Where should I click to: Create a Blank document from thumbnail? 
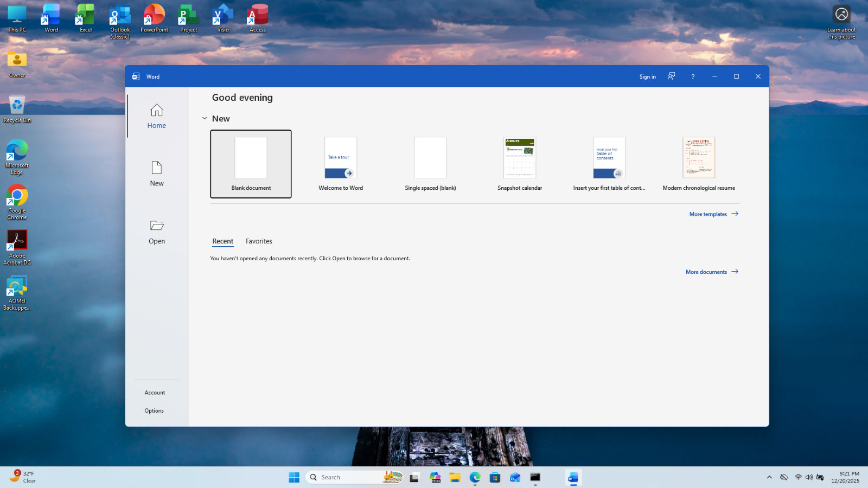tap(251, 164)
